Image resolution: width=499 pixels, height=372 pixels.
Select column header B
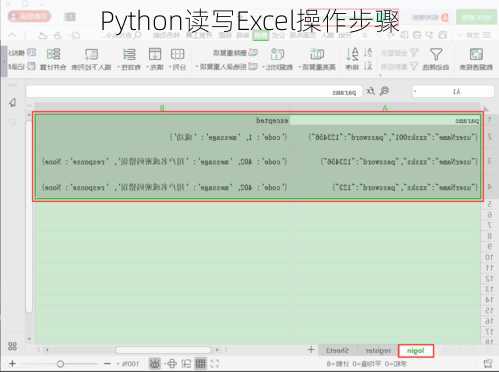[x=162, y=108]
